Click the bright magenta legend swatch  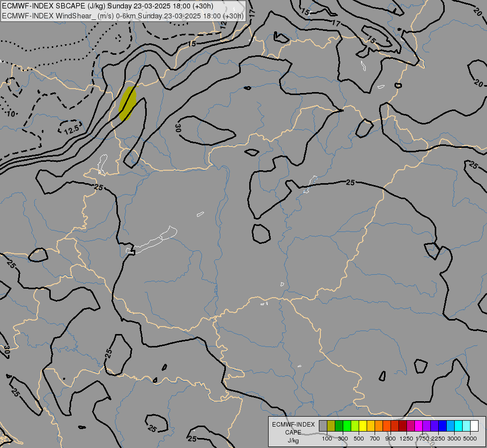419,426
